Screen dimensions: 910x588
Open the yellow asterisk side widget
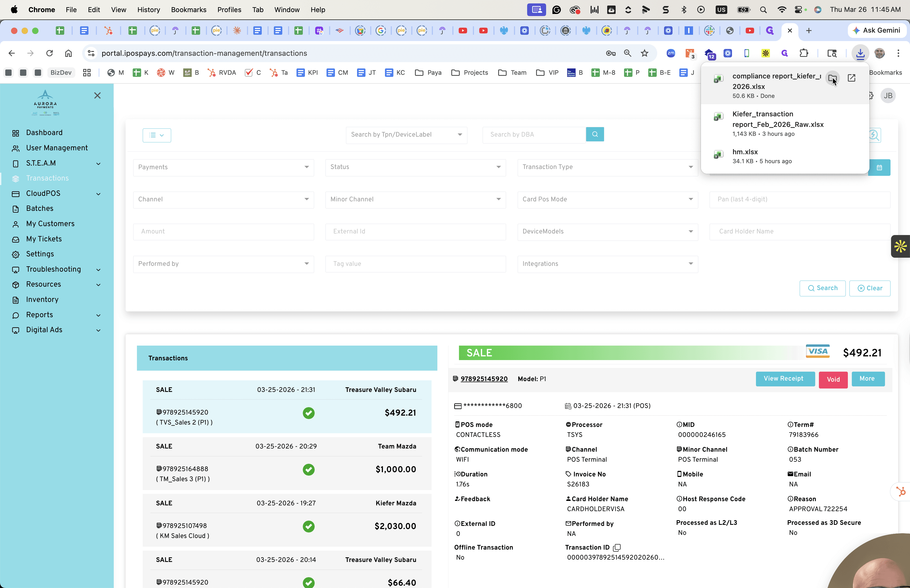tap(901, 246)
